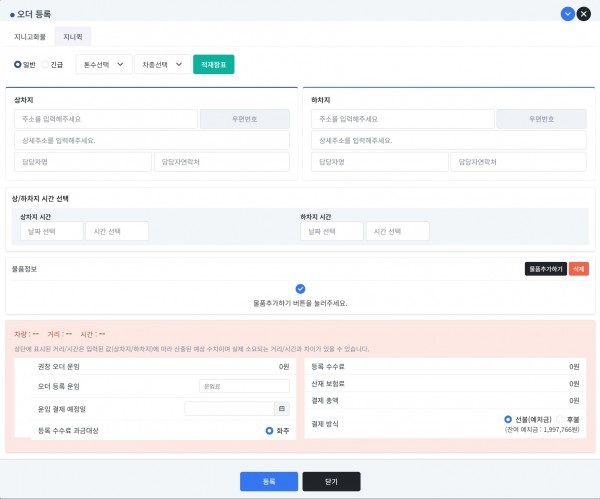Focus 상차지 담당자명 field
Viewport: 600px width, 499px height.
(x=83, y=162)
